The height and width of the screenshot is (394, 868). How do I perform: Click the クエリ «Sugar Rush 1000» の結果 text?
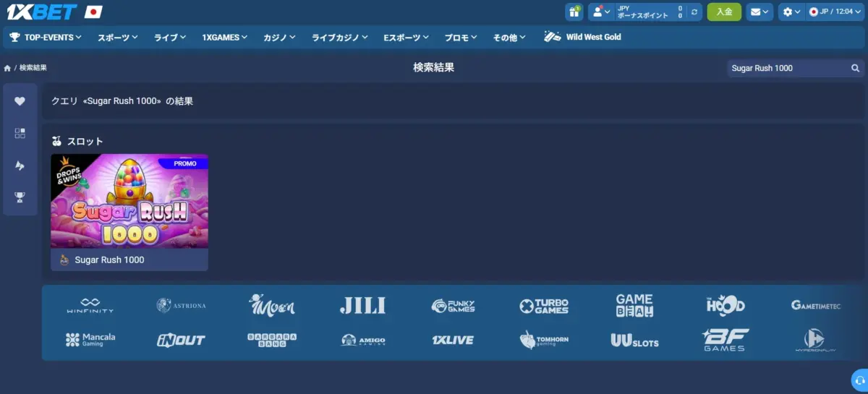[122, 101]
